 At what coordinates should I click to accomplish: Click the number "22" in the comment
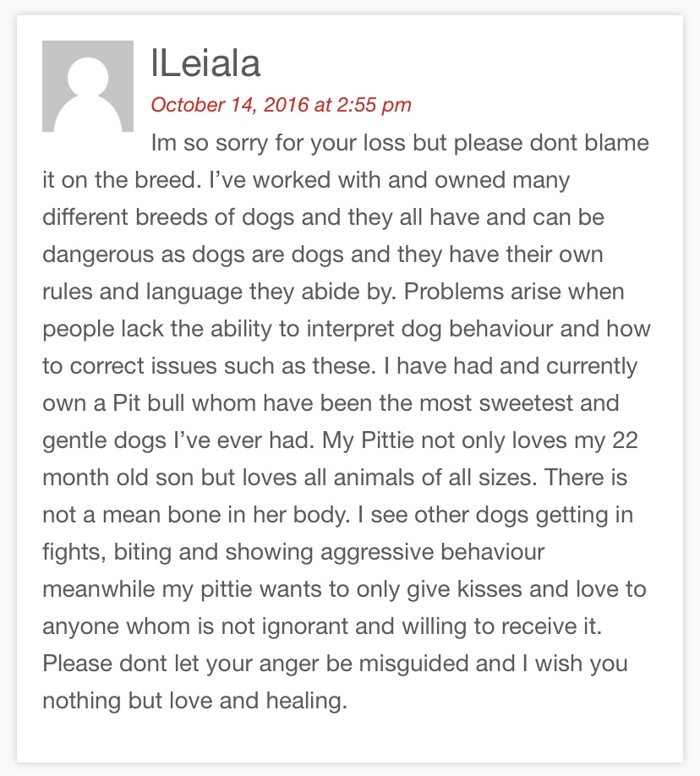coord(625,440)
